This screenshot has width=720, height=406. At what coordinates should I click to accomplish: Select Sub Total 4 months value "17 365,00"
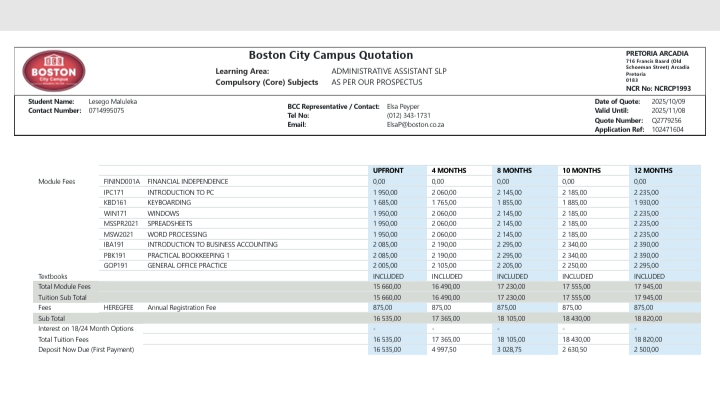(445, 319)
